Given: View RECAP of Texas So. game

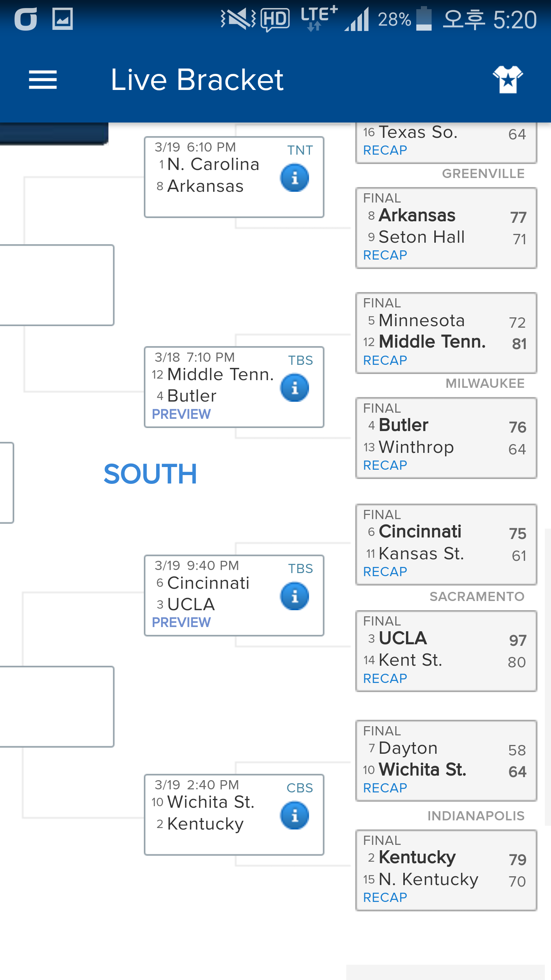Looking at the screenshot, I should [x=385, y=150].
